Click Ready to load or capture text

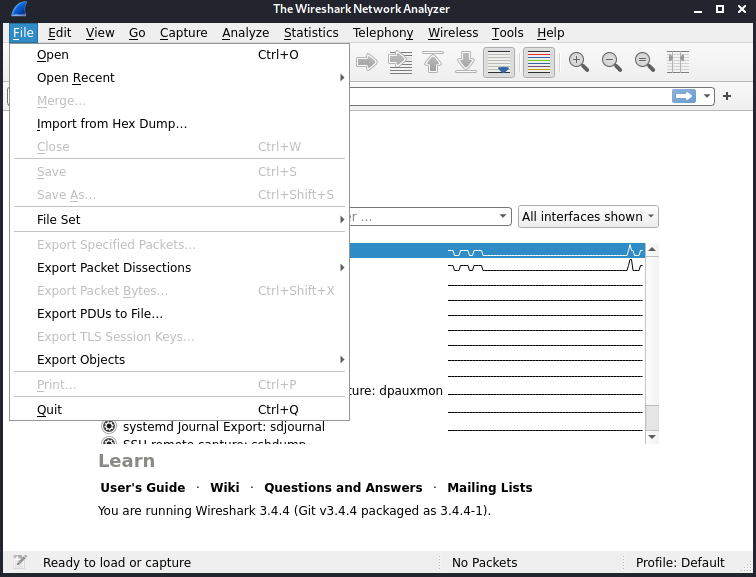coord(117,563)
